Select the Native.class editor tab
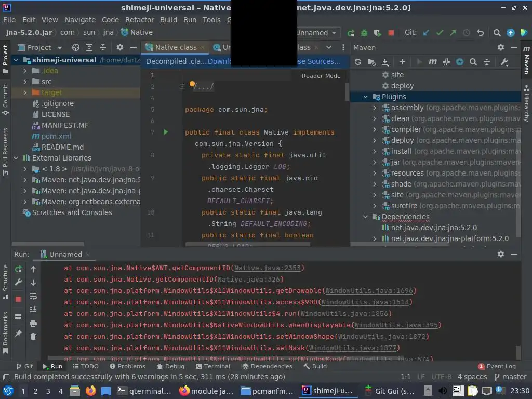Viewport: 532px width, 399px height. [x=176, y=47]
